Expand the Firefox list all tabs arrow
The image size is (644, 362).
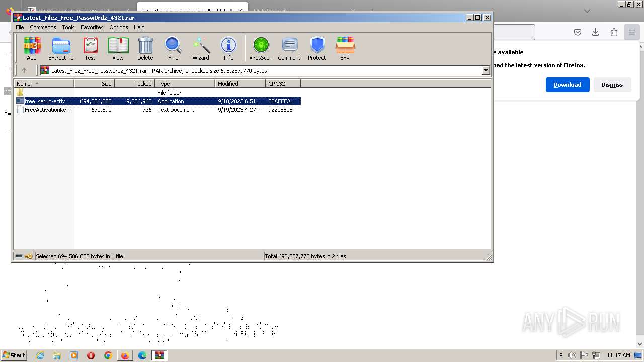click(x=587, y=11)
